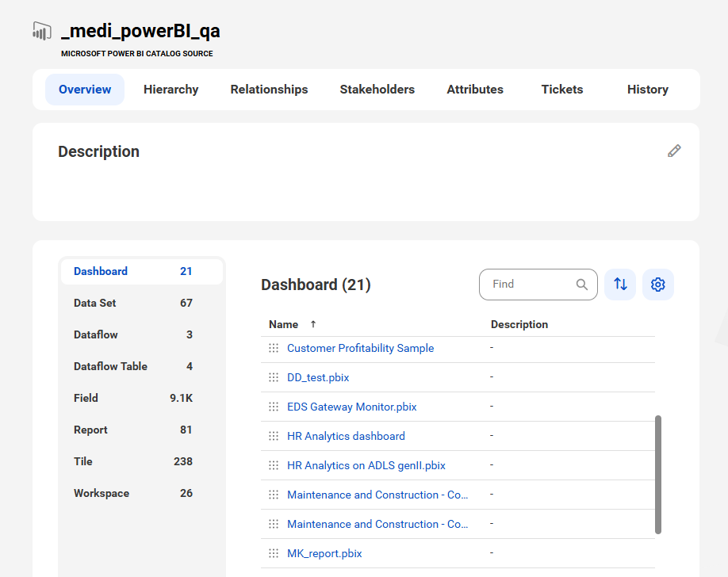Viewport: 728px width, 577px height.
Task: Click the drag handle beside HR Analytics dashboard
Action: 274,436
